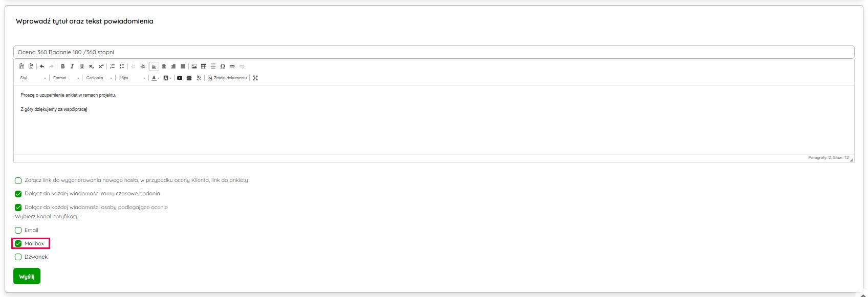
Task: Toggle bold formatting in the editor
Action: pyautogui.click(x=63, y=66)
